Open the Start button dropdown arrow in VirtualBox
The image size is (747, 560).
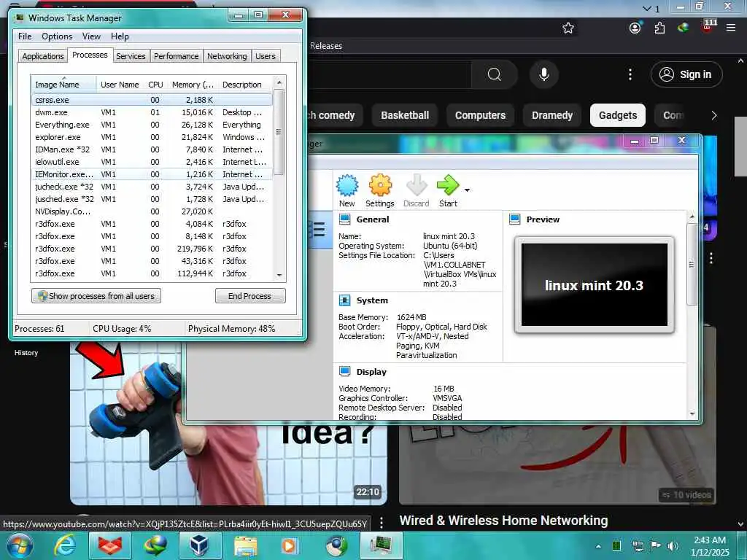point(467,190)
